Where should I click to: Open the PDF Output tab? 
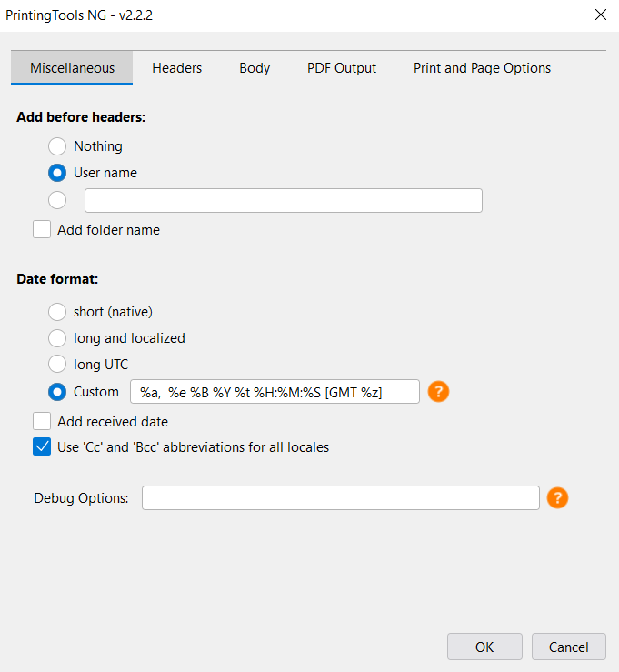(x=342, y=67)
